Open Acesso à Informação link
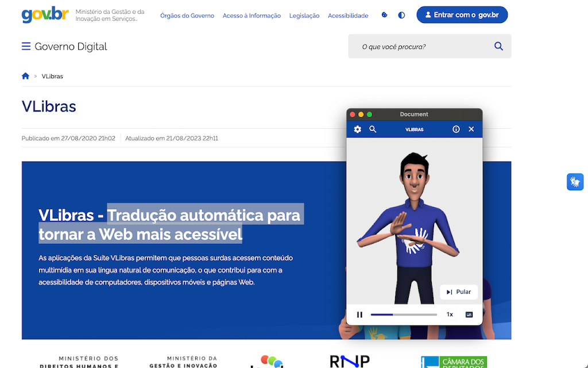588x368 pixels. click(252, 16)
